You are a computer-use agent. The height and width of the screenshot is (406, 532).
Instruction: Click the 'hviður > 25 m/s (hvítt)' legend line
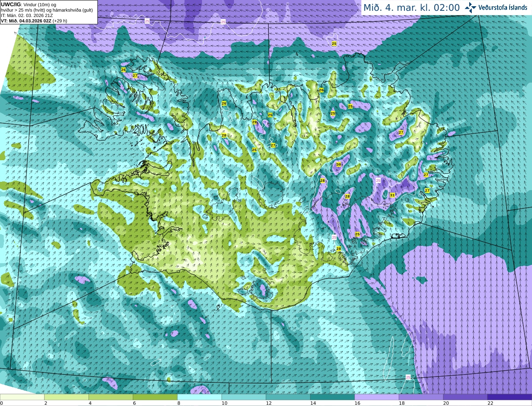pyautogui.click(x=47, y=10)
